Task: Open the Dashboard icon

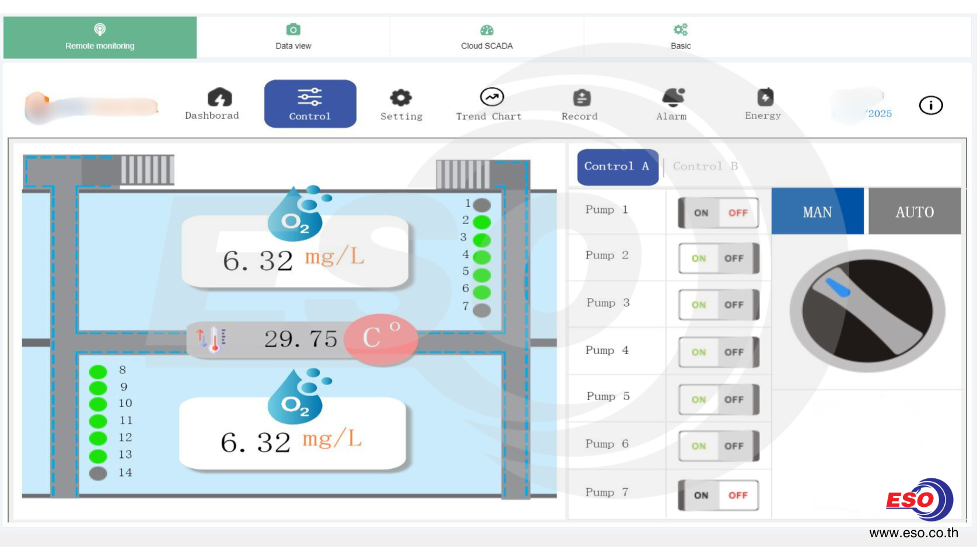Action: pos(219,97)
